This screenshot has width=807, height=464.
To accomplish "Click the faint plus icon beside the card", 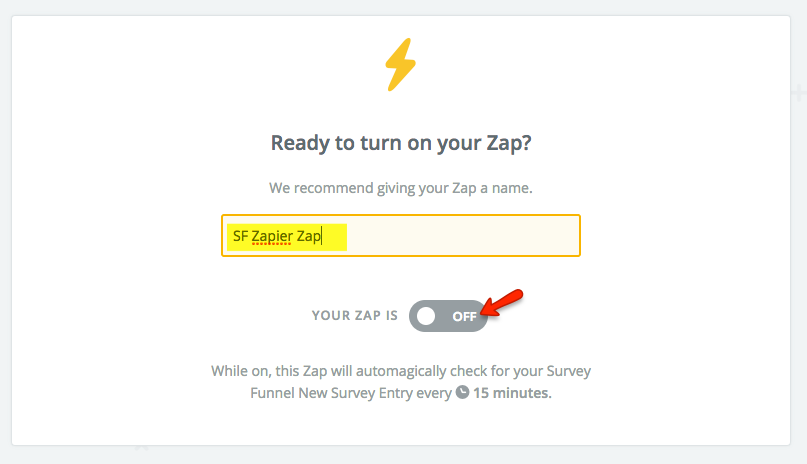I will coord(799,93).
